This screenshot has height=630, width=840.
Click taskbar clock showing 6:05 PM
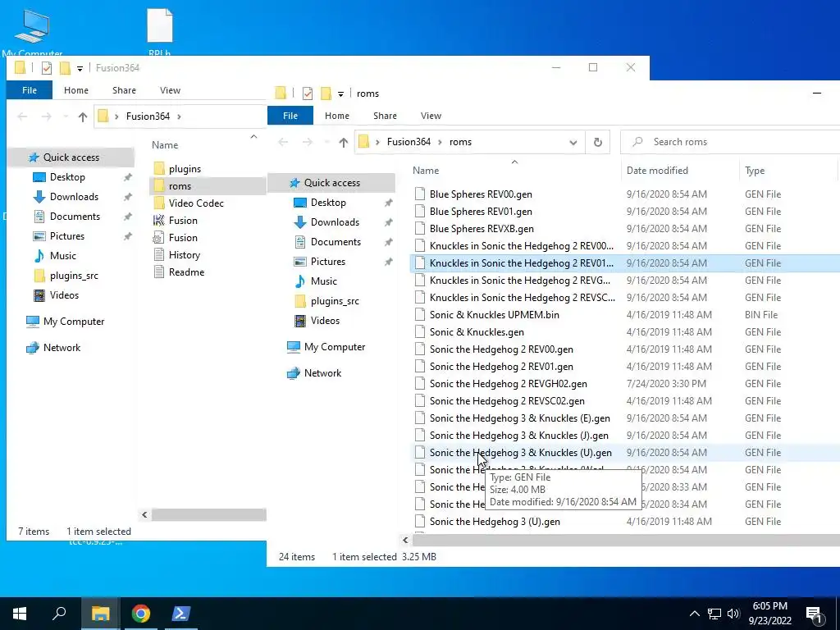[769, 614]
